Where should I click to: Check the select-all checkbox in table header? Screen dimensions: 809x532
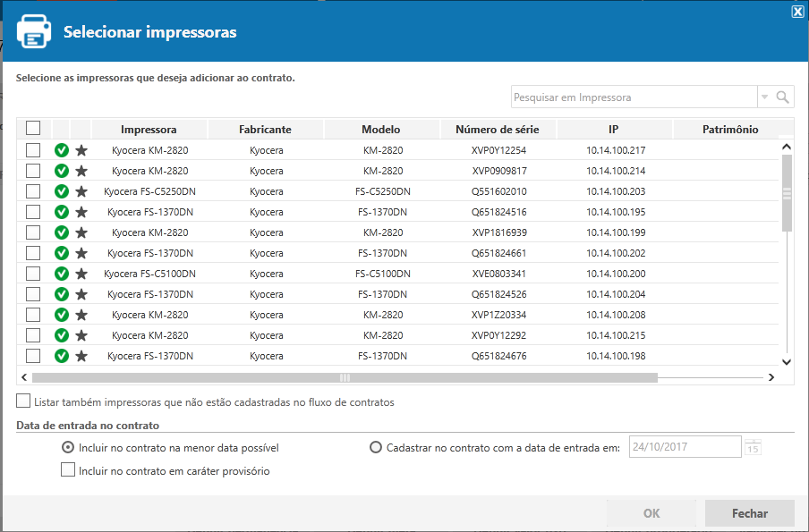(x=33, y=128)
